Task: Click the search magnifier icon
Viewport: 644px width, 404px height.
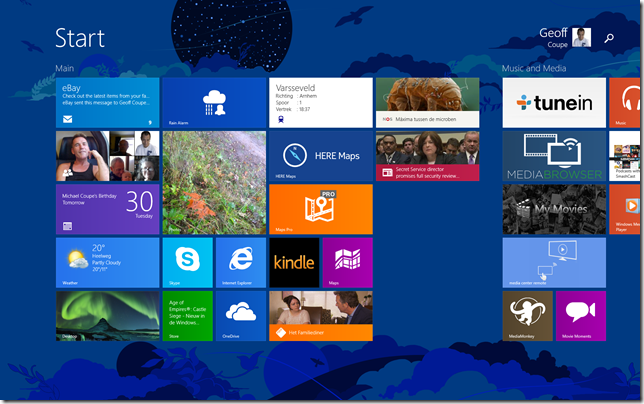Action: point(610,38)
